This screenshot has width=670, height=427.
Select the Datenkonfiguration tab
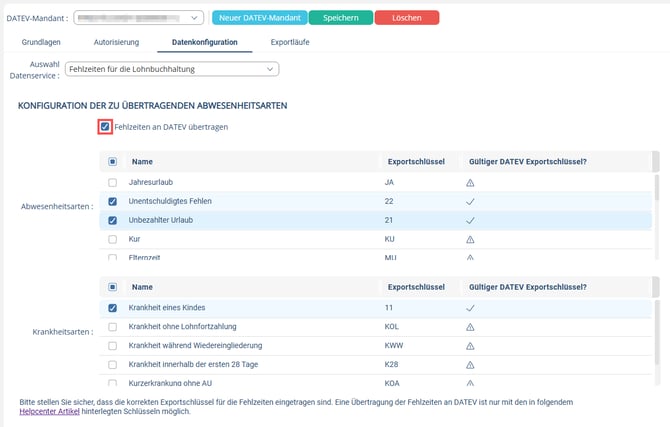(x=205, y=42)
